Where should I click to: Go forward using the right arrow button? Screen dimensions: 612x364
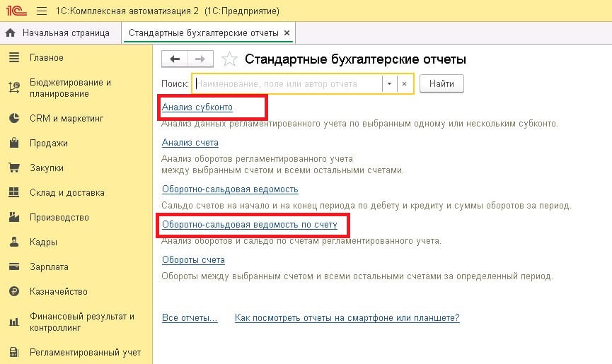(x=200, y=59)
